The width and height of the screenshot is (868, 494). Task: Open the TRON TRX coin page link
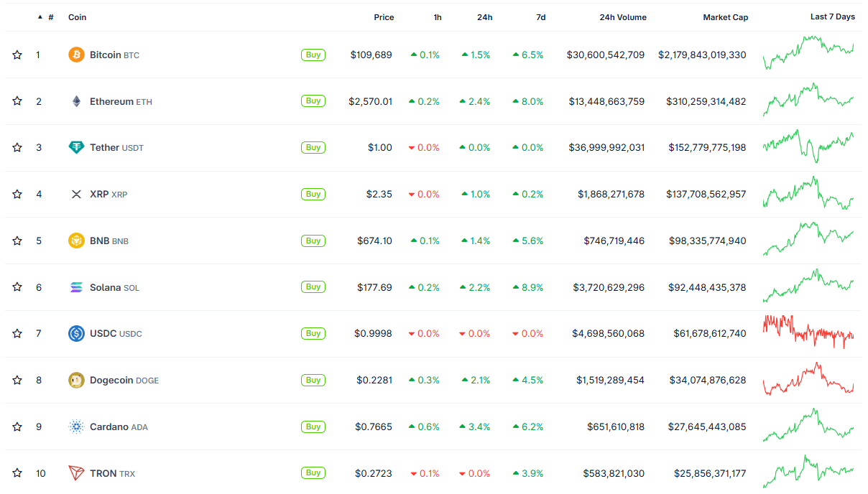(x=112, y=473)
